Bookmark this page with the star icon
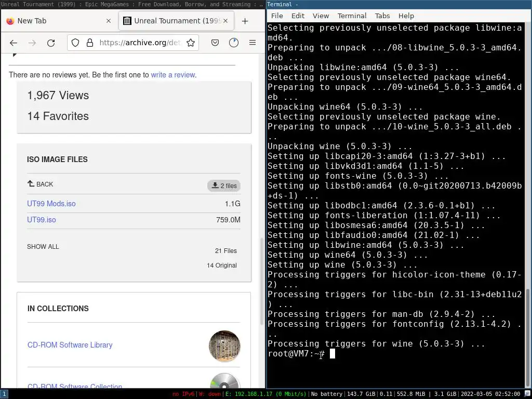532x399 pixels. (191, 43)
